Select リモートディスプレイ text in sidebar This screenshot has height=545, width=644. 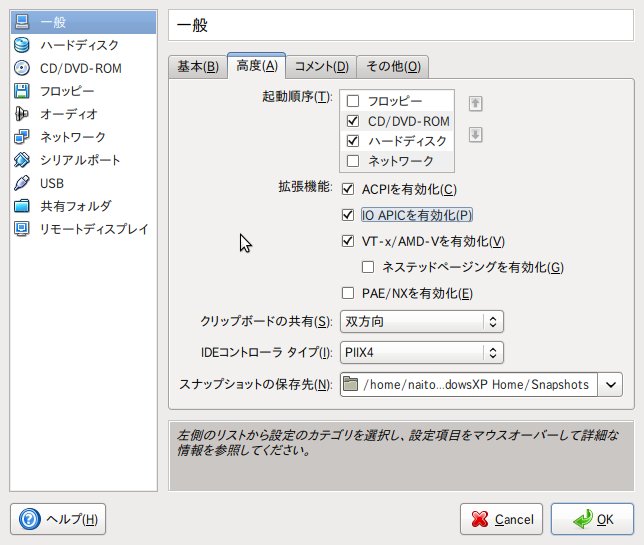pyautogui.click(x=94, y=229)
